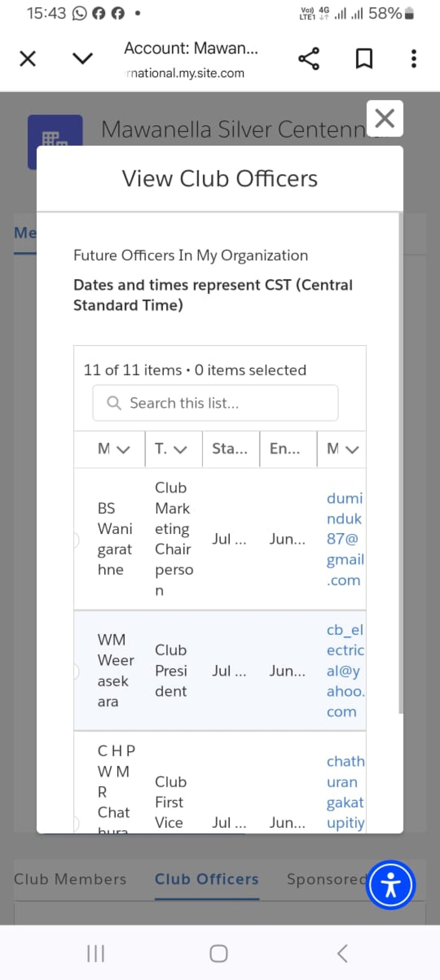Screen dimensions: 440x980
Task: Open the cb_electrical@yahoo.com email link
Action: (x=345, y=671)
